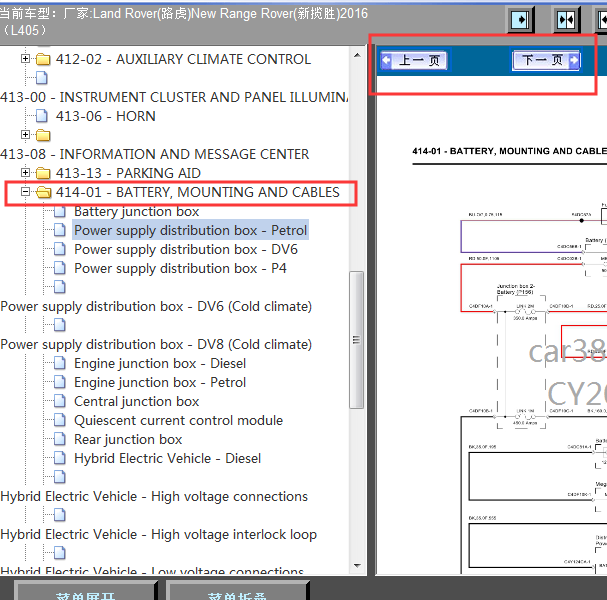
Task: Open Power supply distribution box - P4
Action: pyautogui.click(x=180, y=268)
